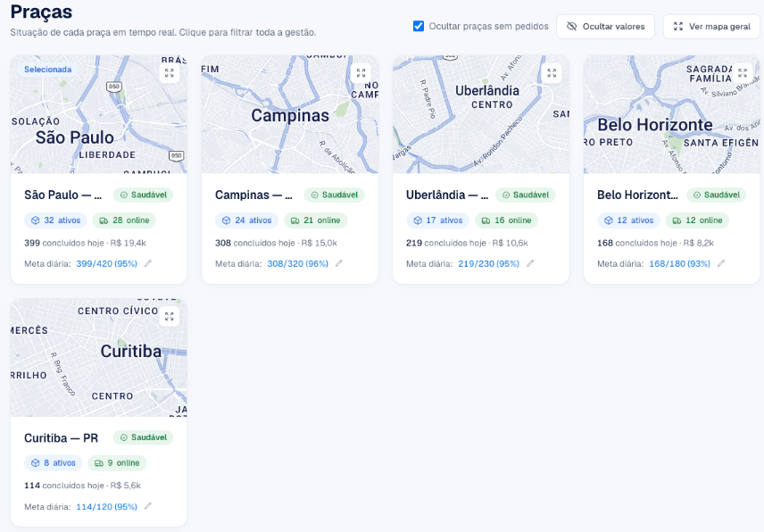764x532 pixels.
Task: Click the Ocultar valores button
Action: (606, 26)
